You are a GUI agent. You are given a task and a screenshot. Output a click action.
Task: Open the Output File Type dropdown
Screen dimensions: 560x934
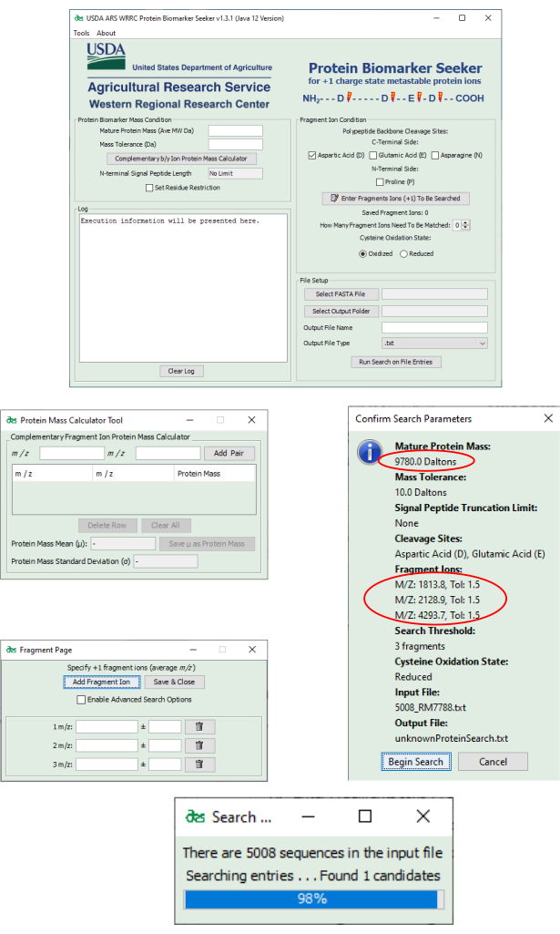[x=434, y=344]
